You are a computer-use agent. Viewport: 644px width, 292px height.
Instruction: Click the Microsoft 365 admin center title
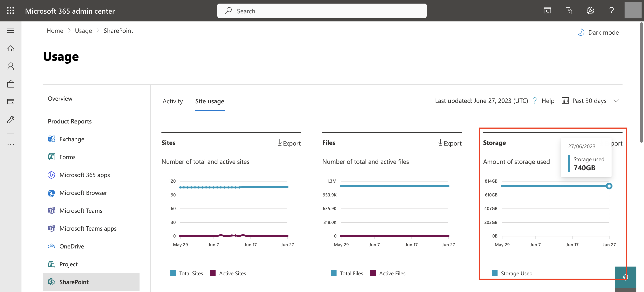point(70,11)
